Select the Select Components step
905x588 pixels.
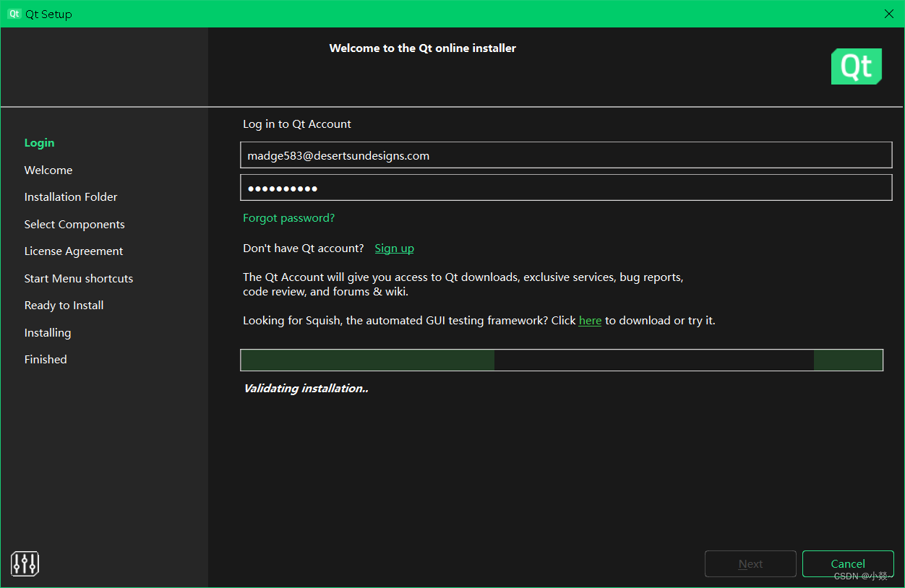coord(74,224)
